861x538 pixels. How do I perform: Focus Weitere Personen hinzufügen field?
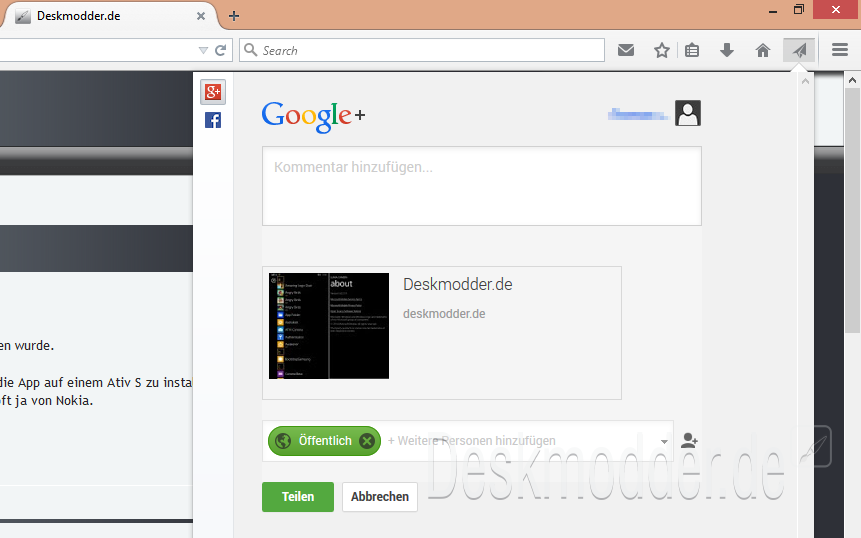[x=471, y=441]
